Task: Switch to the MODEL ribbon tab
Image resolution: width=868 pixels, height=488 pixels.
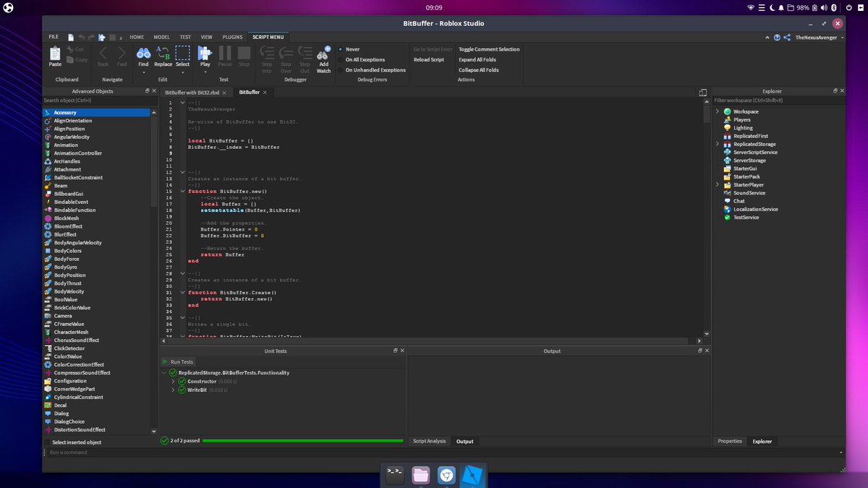Action: point(162,37)
